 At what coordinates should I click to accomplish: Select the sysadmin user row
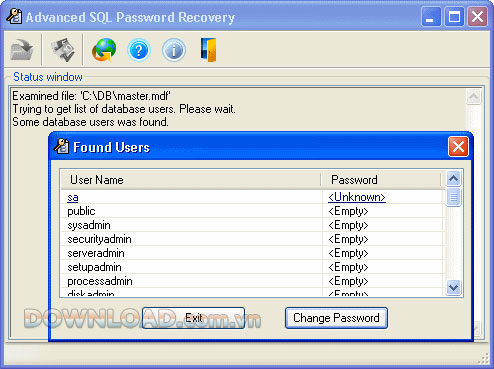point(253,225)
